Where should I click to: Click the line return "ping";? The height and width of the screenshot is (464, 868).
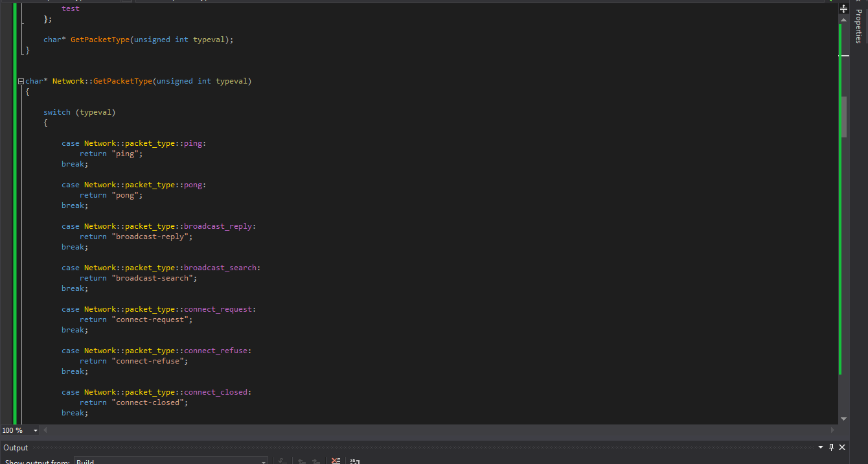[x=111, y=154]
